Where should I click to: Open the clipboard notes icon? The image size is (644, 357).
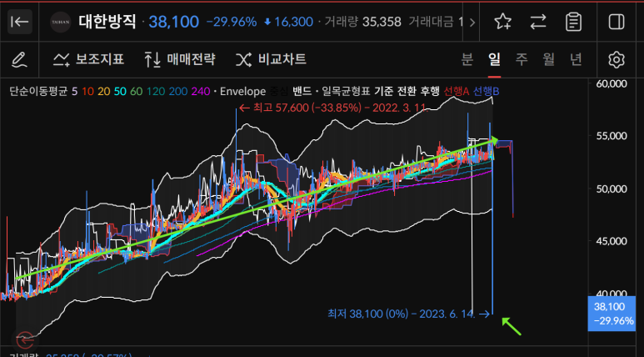[573, 22]
